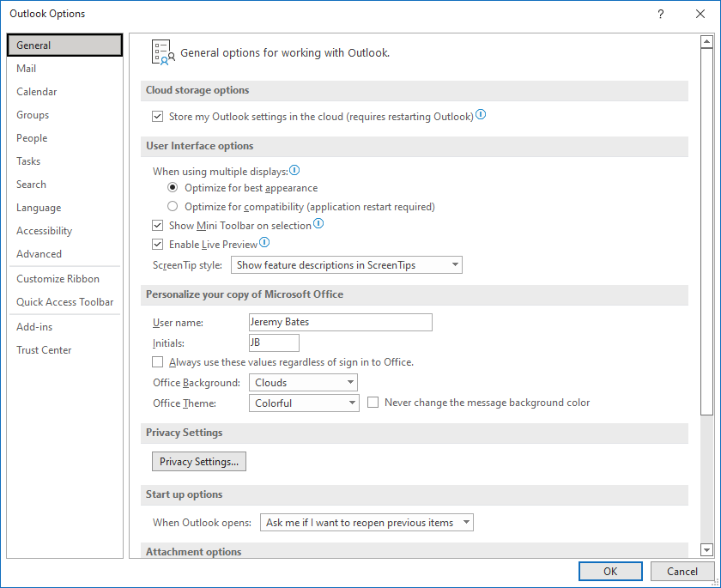Select the General category
The height and width of the screenshot is (588, 721).
(x=65, y=45)
